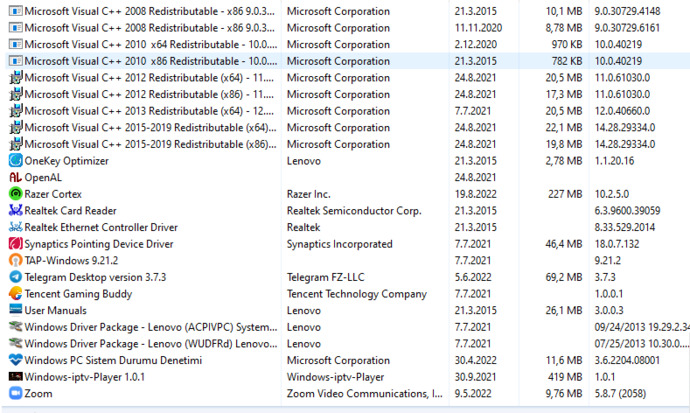Select Visual C++ 2010 x64 Redistributable name
This screenshot has height=413, width=690.
pyautogui.click(x=151, y=44)
